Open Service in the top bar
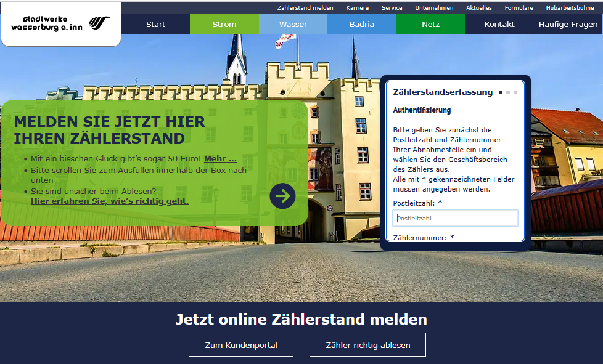The width and height of the screenshot is (603, 364). tap(392, 8)
